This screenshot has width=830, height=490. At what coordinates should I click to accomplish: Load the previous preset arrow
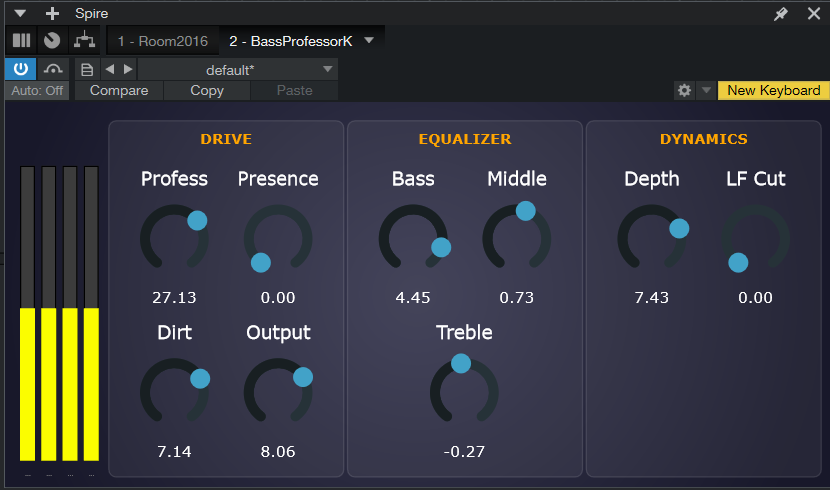point(110,69)
